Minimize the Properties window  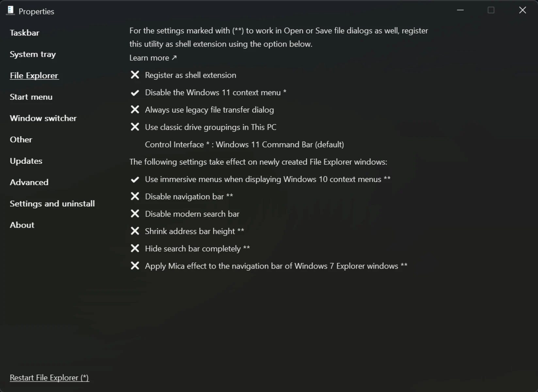[460, 10]
